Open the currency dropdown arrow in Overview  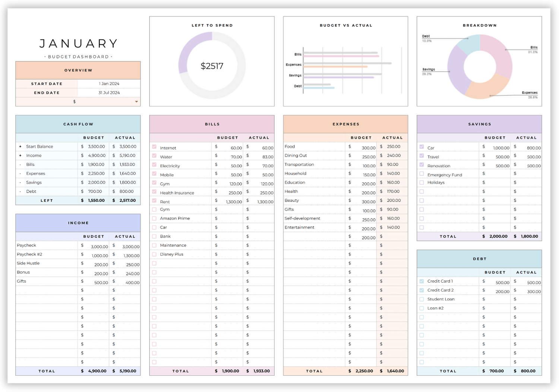pos(136,102)
